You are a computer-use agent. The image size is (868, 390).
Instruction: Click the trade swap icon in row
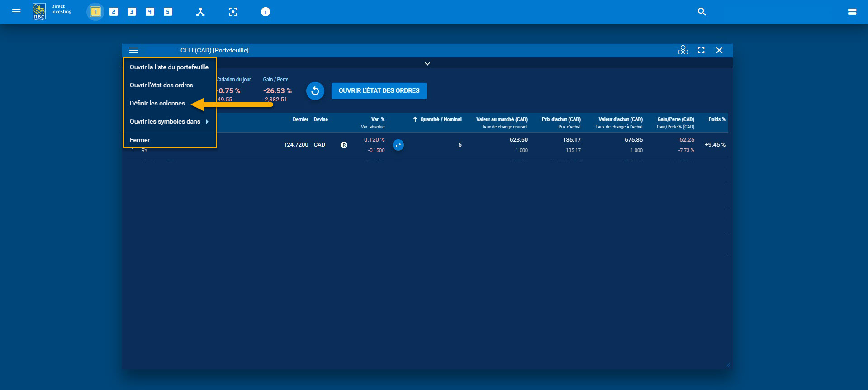[x=398, y=145]
